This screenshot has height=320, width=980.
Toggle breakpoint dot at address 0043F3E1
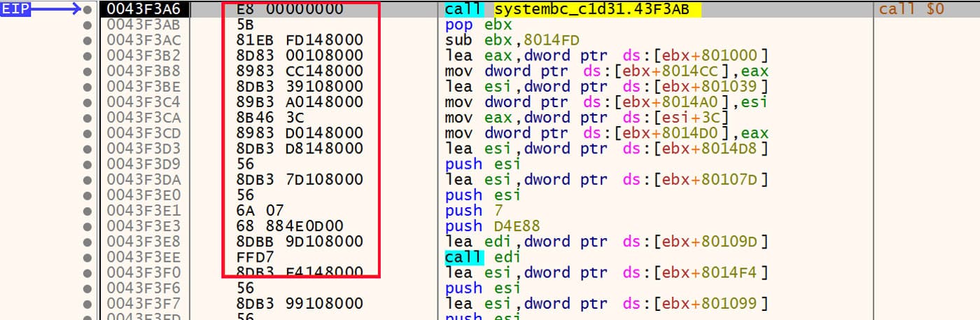(87, 211)
